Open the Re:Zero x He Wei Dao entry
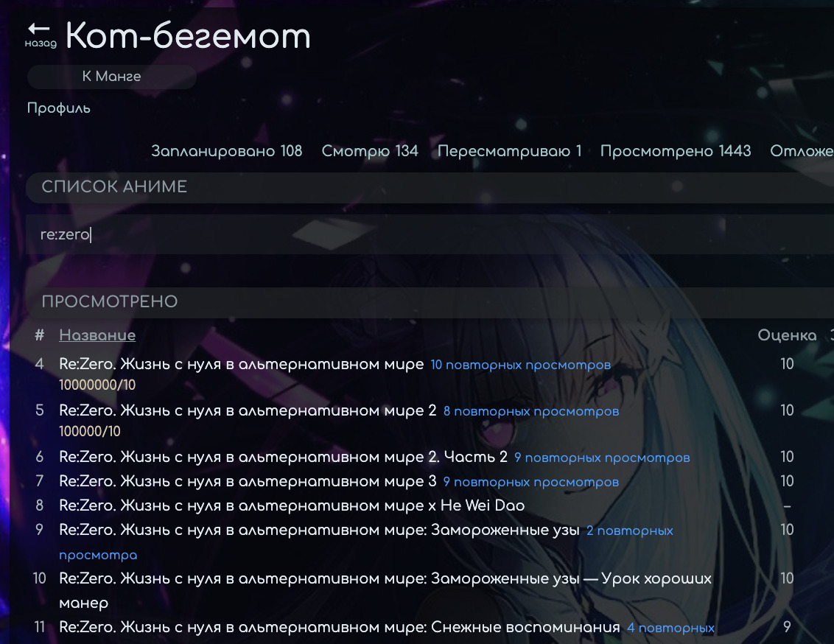 click(x=292, y=505)
